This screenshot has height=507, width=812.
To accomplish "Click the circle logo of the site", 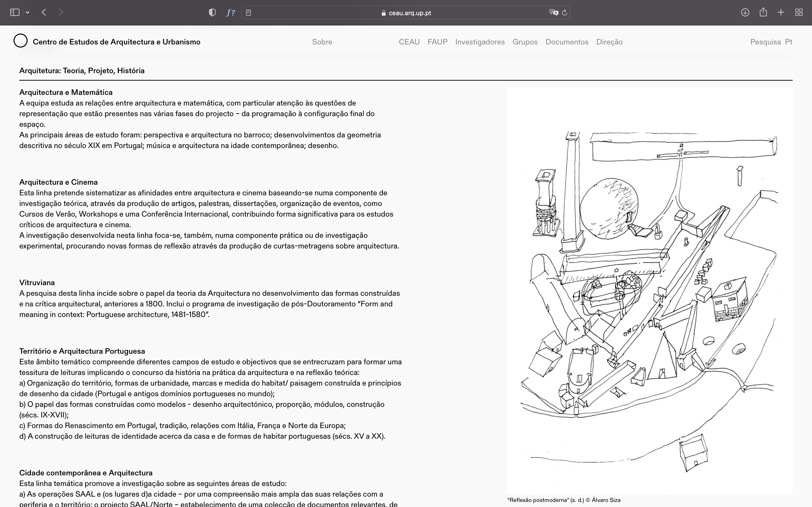I will pyautogui.click(x=21, y=41).
